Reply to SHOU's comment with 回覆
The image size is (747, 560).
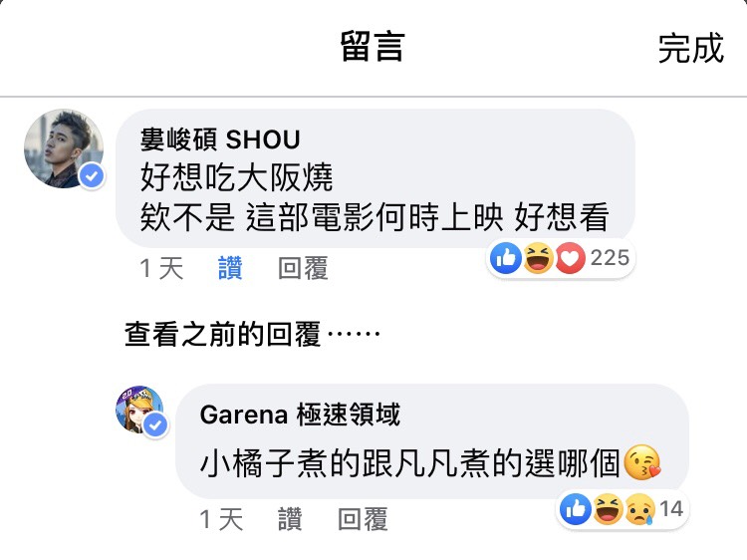pos(303,268)
